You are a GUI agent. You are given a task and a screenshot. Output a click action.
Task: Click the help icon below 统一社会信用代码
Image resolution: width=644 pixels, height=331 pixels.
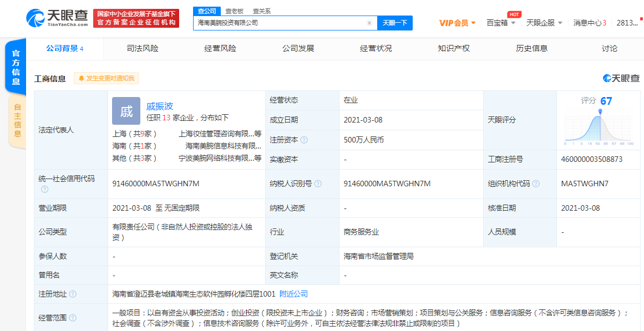coord(45,189)
